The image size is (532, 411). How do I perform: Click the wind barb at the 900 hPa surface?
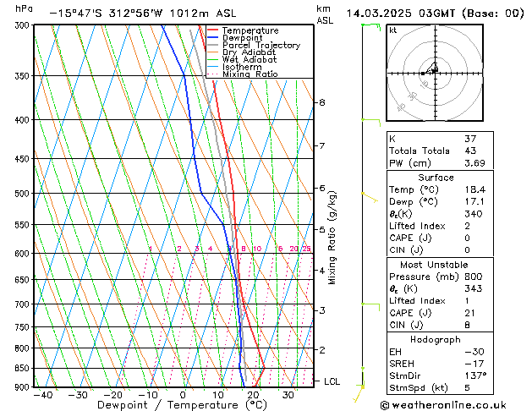click(364, 385)
